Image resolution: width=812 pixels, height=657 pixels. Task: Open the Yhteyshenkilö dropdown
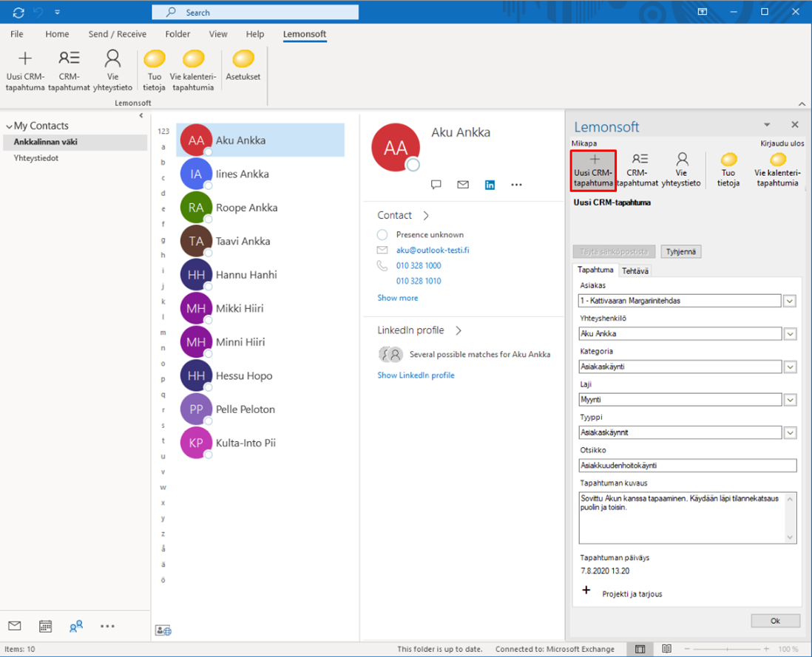click(790, 334)
